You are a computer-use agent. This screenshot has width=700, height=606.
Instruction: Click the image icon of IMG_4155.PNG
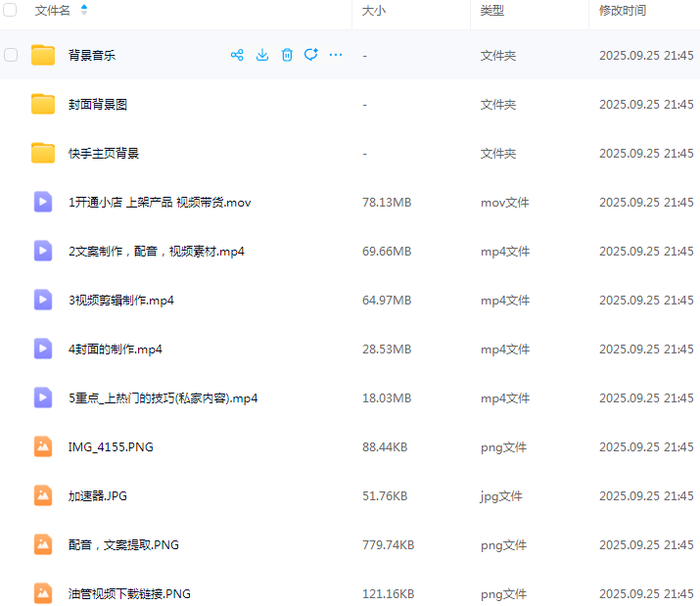pyautogui.click(x=43, y=446)
